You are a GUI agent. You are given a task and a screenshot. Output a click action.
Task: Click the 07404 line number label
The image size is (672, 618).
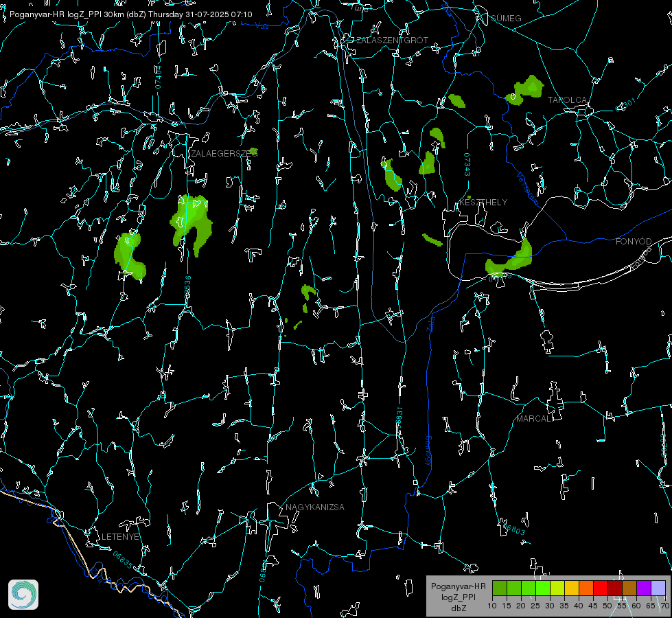(x=159, y=78)
